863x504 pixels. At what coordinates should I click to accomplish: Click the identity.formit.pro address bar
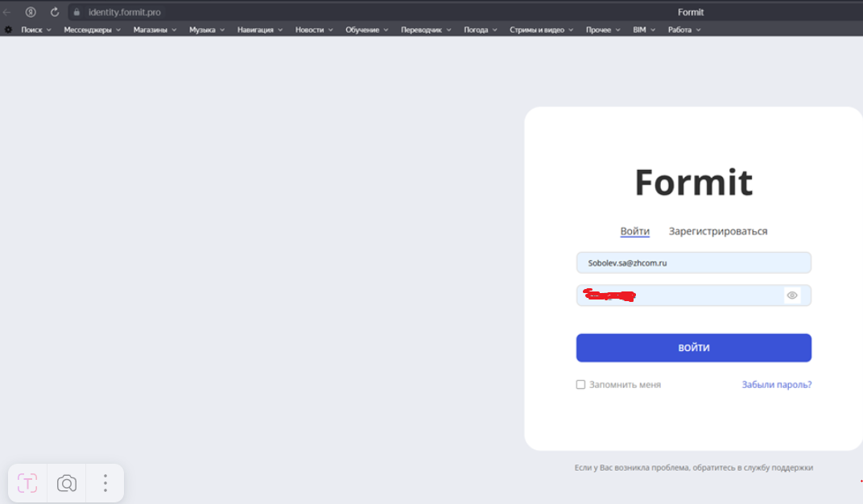coord(125,12)
